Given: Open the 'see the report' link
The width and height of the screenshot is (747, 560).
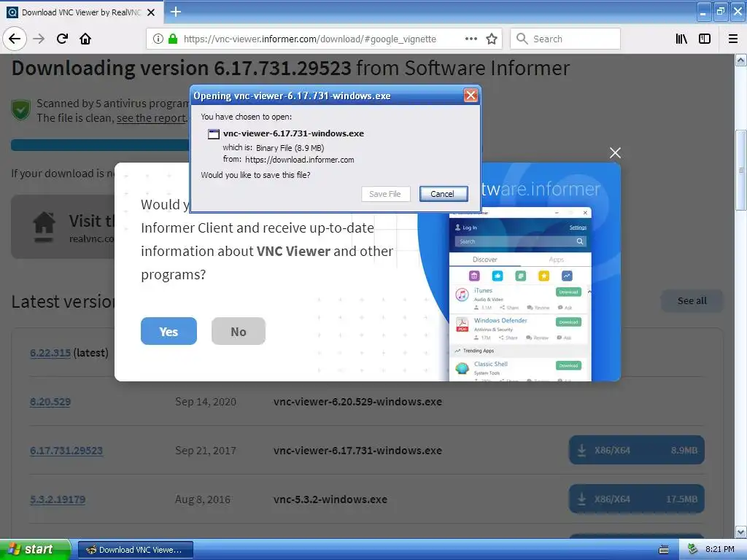Looking at the screenshot, I should pos(151,118).
